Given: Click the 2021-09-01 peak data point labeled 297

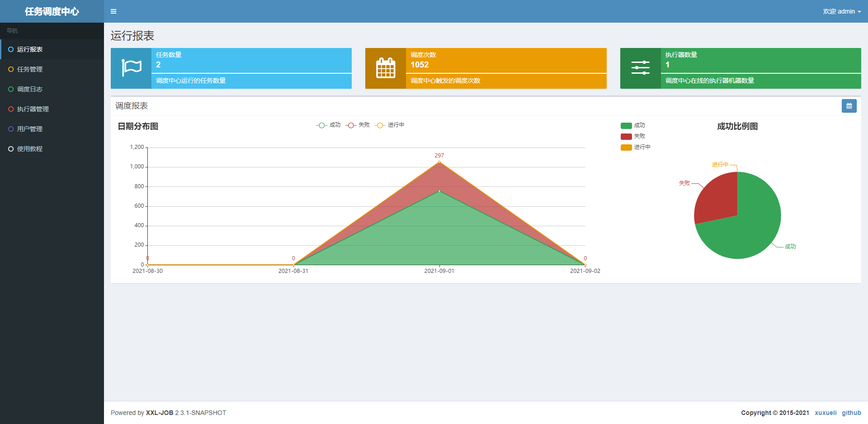Looking at the screenshot, I should click(x=439, y=162).
